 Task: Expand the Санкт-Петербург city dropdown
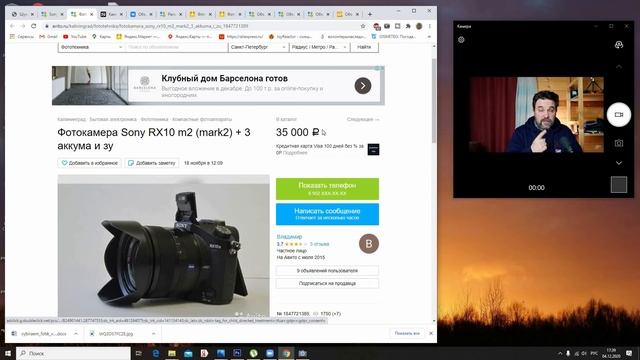click(258, 47)
